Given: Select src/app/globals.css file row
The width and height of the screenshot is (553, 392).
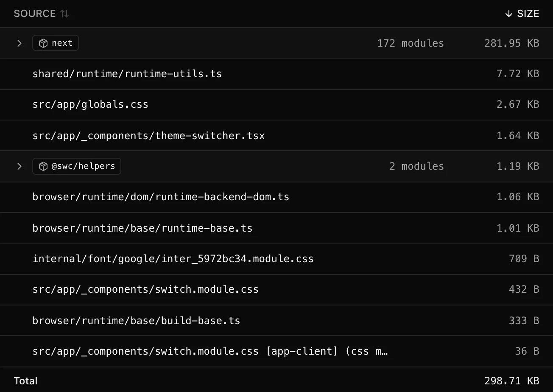Looking at the screenshot, I should click(276, 104).
